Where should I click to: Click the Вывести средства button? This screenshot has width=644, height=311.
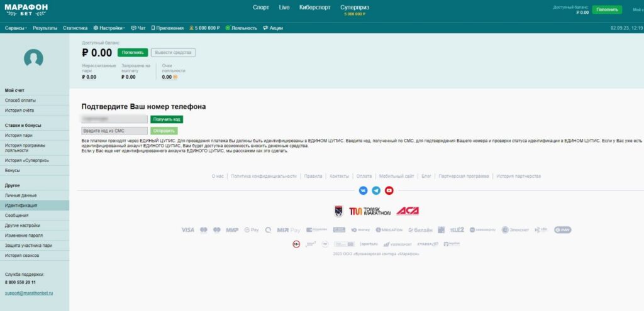click(174, 53)
